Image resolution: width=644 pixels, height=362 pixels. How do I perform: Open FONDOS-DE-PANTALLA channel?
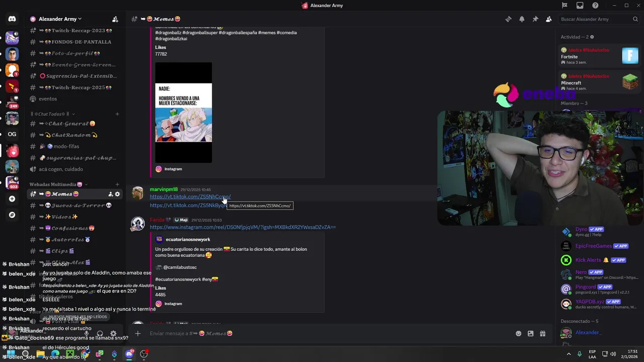(75, 42)
